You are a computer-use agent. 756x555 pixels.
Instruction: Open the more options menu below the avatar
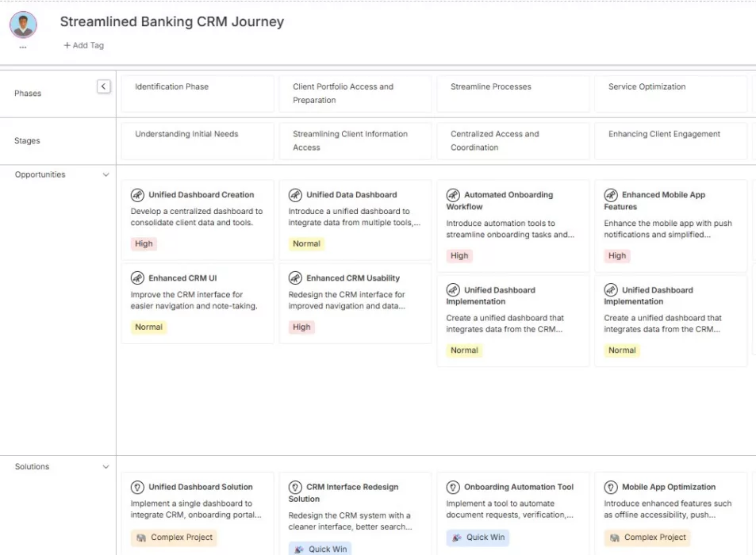22,46
